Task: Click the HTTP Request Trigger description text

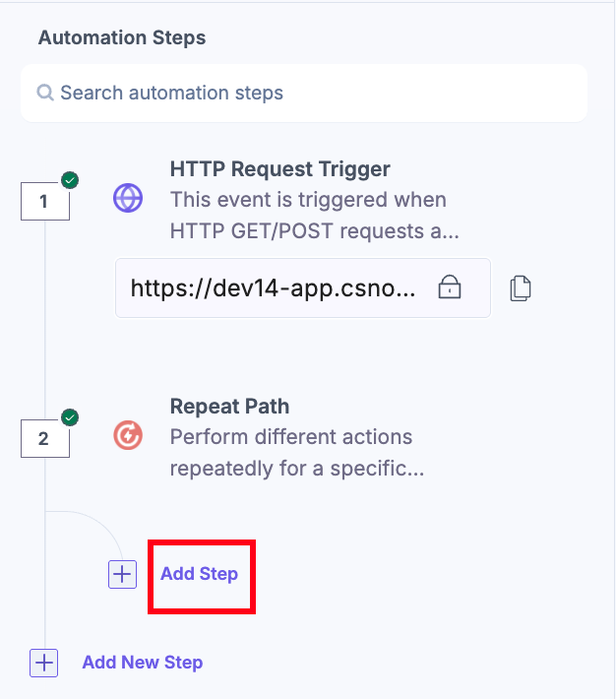Action: (x=308, y=216)
